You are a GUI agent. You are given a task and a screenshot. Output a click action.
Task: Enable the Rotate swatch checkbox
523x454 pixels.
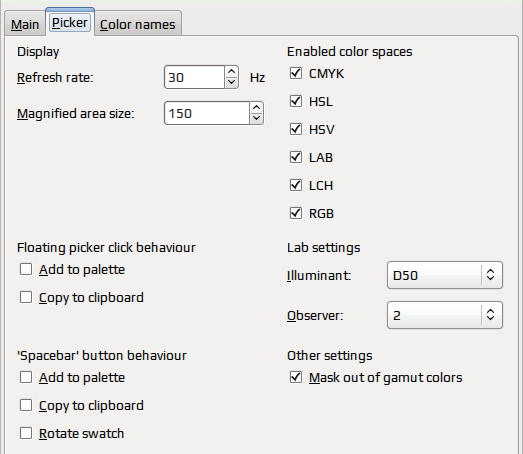(x=26, y=434)
